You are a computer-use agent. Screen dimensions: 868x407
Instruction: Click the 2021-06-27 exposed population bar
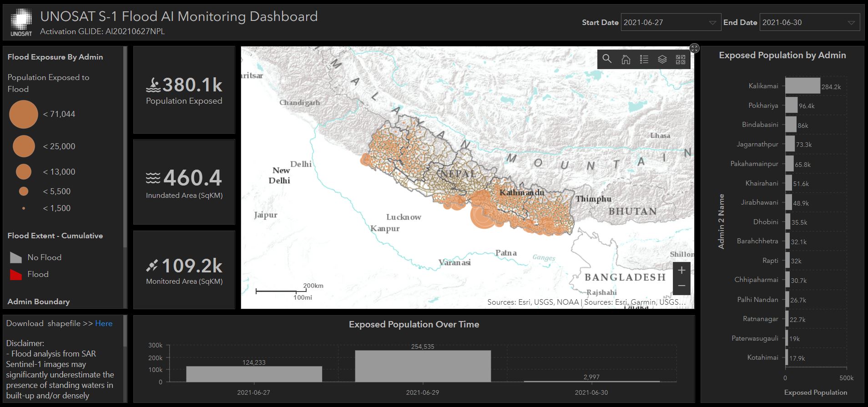254,374
